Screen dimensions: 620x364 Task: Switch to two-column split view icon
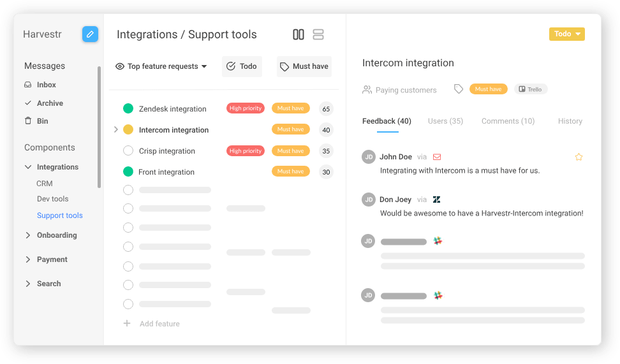298,34
